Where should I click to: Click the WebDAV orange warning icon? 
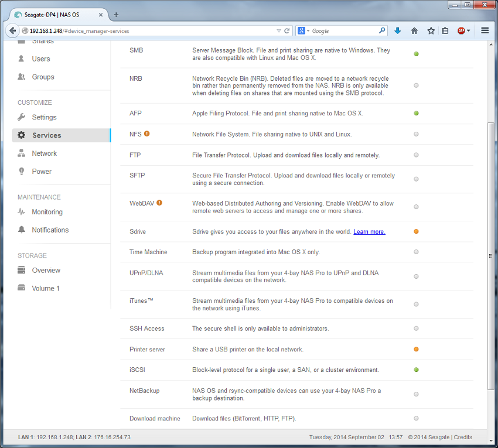click(159, 203)
